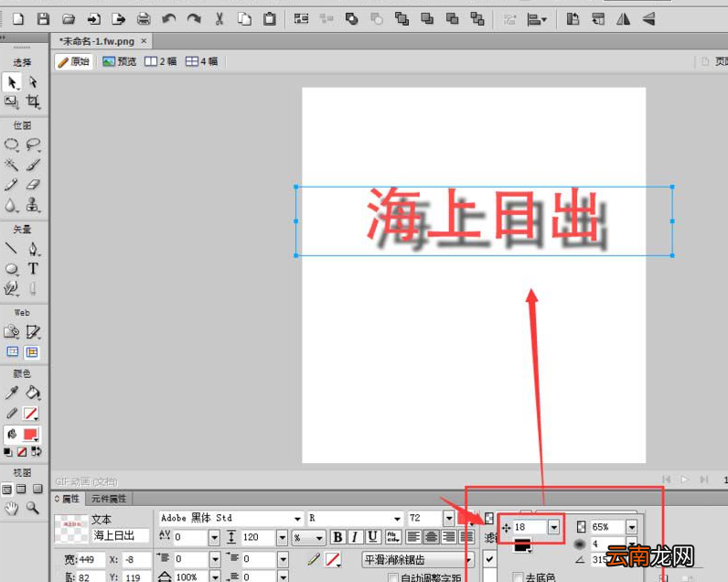The image size is (728, 582).
Task: Select the Pencil tool
Action: [x=12, y=185]
